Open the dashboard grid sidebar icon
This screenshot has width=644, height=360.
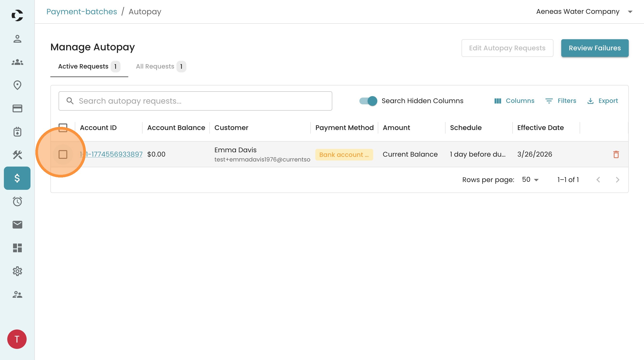click(17, 248)
